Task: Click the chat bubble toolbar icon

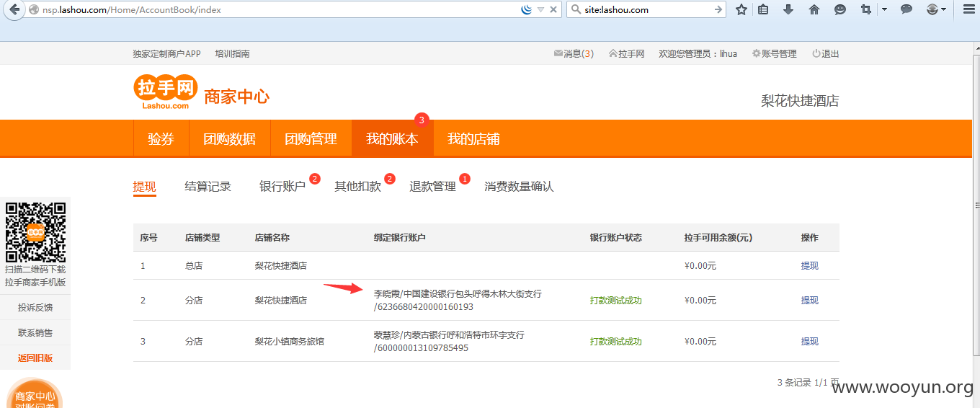Action: (x=906, y=10)
